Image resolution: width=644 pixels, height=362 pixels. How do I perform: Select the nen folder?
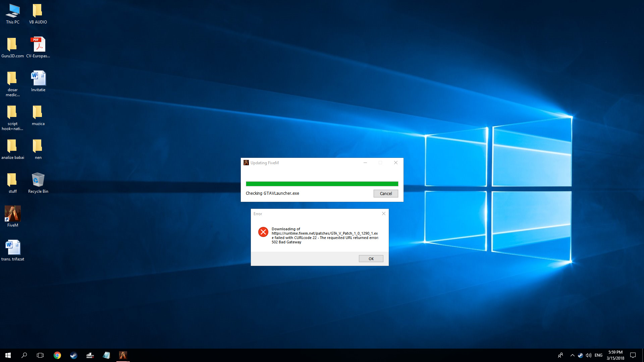[38, 149]
